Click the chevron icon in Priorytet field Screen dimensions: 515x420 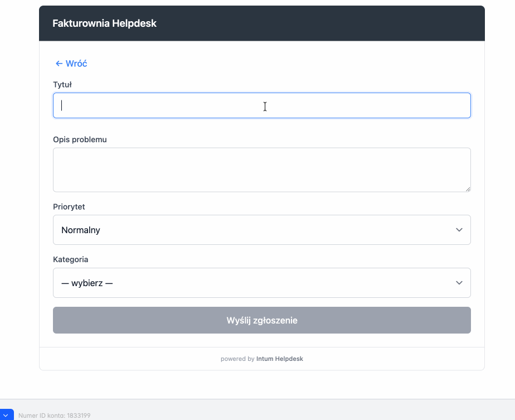coord(459,230)
